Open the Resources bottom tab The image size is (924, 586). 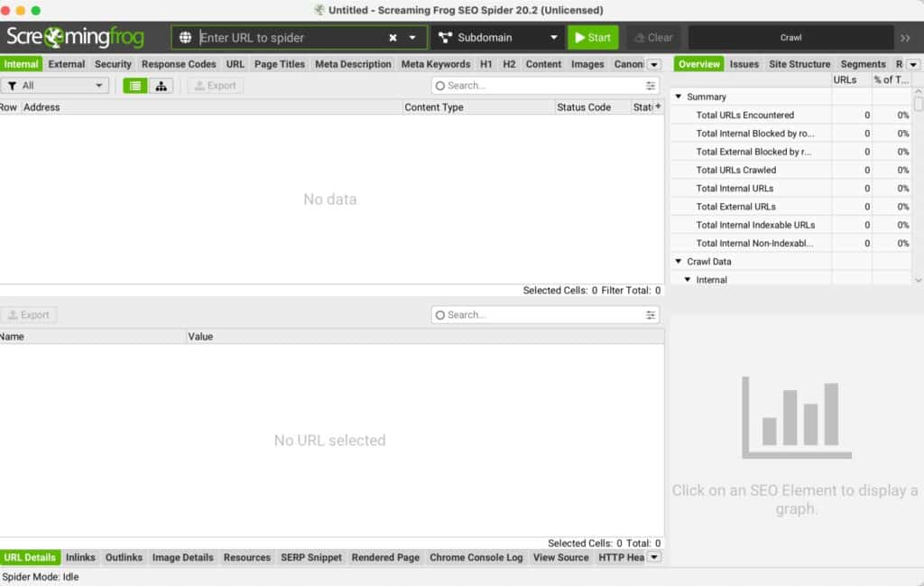point(247,558)
